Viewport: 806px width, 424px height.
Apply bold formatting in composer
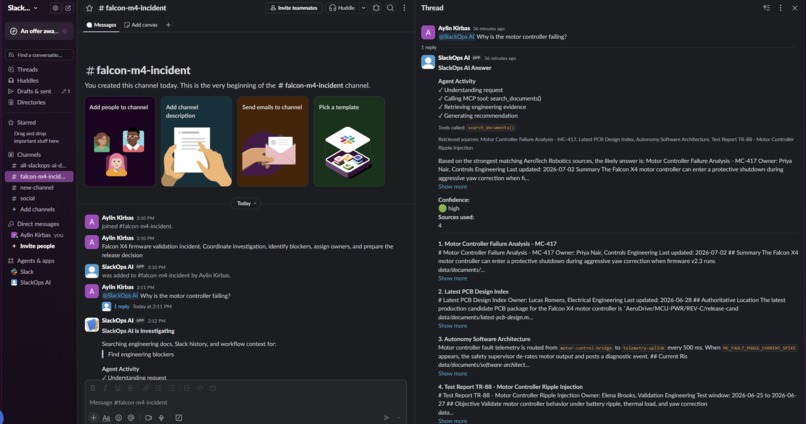(93, 388)
